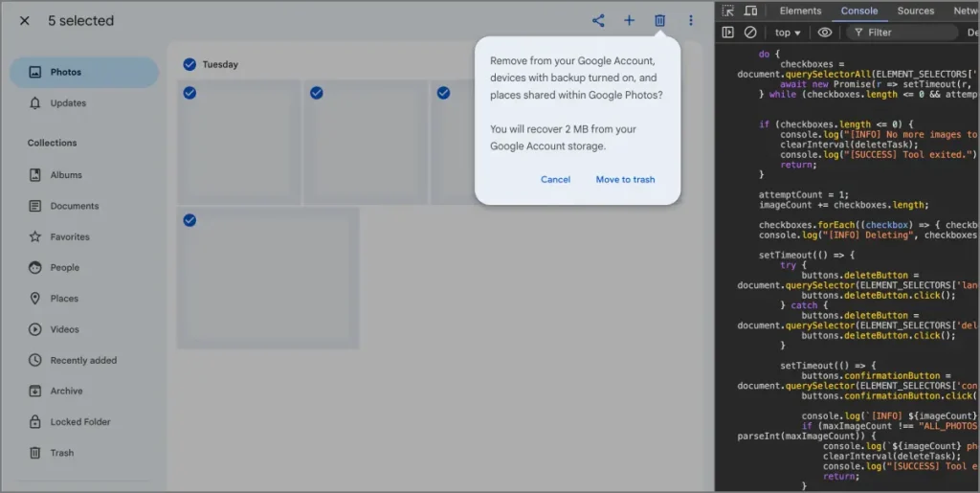Viewport: 980px width, 493px height.
Task: Click the sidebar Trash bin icon
Action: click(x=35, y=453)
